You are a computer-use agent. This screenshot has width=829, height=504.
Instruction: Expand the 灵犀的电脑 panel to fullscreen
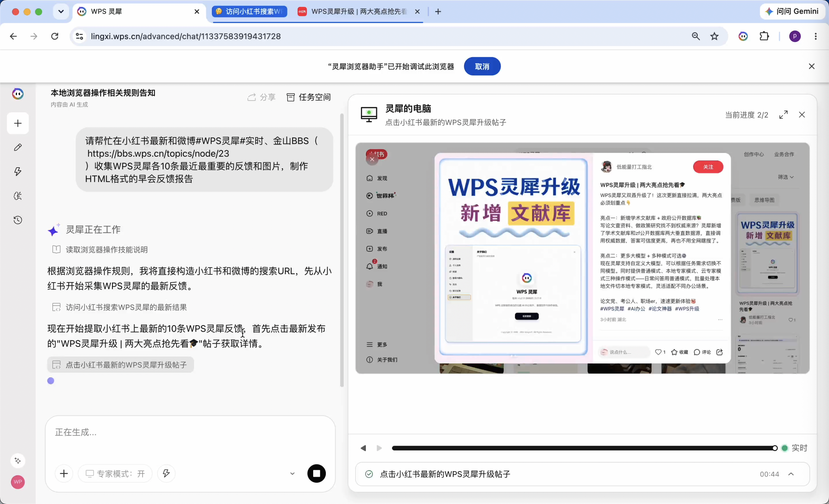tap(783, 115)
